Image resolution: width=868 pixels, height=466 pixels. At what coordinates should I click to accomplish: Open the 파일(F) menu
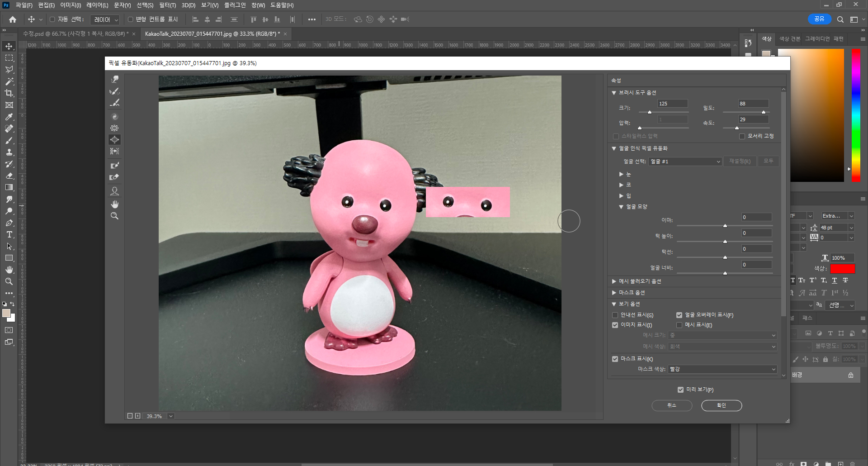[24, 5]
